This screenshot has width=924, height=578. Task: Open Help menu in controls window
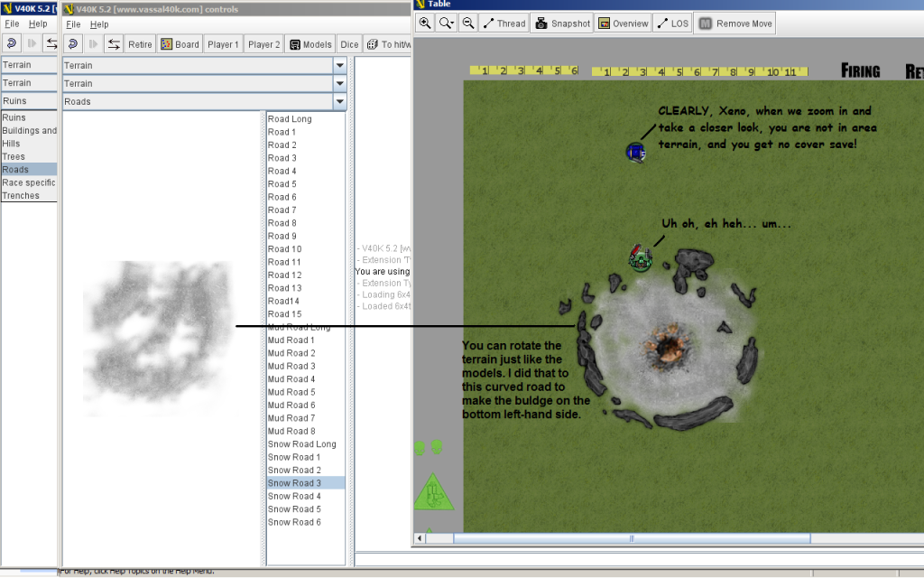tap(99, 24)
